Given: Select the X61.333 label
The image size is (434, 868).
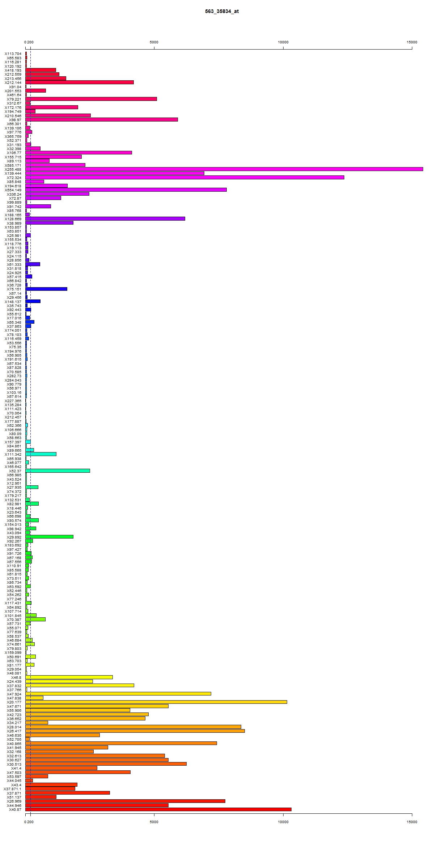Looking at the screenshot, I should tap(14, 264).
